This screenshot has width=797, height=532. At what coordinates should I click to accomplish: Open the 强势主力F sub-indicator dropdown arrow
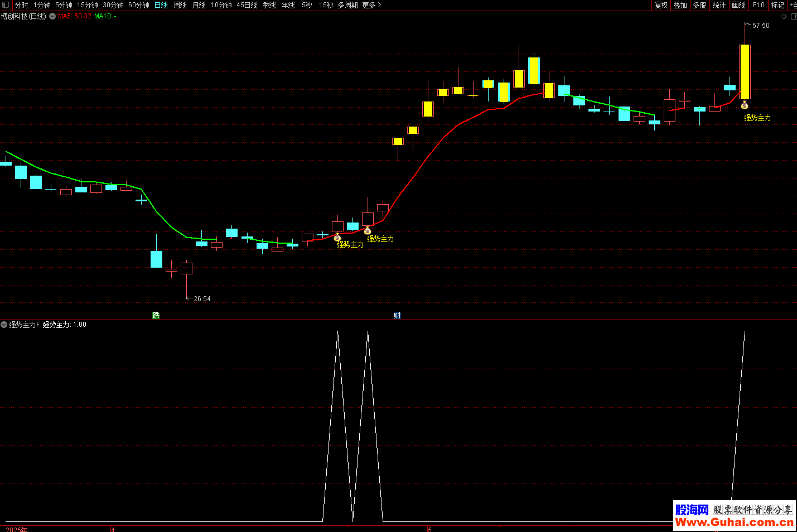coord(4,325)
